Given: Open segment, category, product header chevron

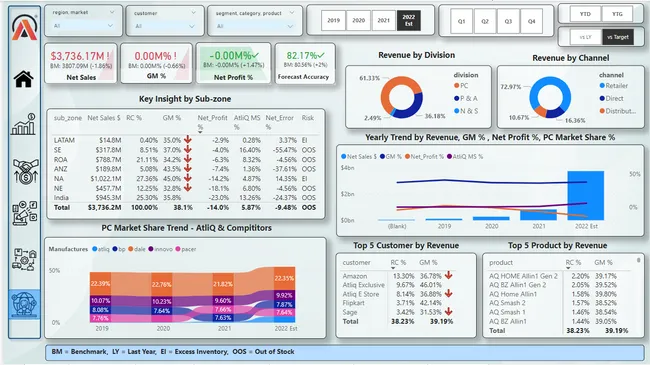Looking at the screenshot, I should coord(292,13).
